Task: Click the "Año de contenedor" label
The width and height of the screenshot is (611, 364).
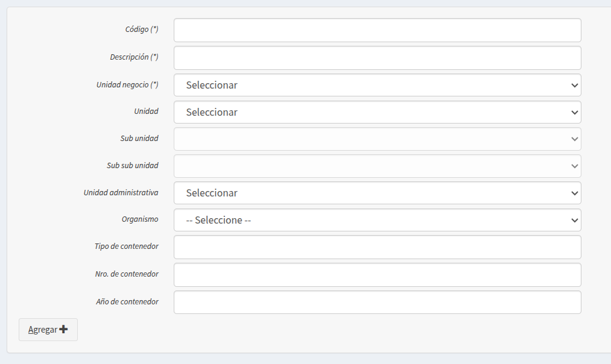Action: click(x=127, y=301)
